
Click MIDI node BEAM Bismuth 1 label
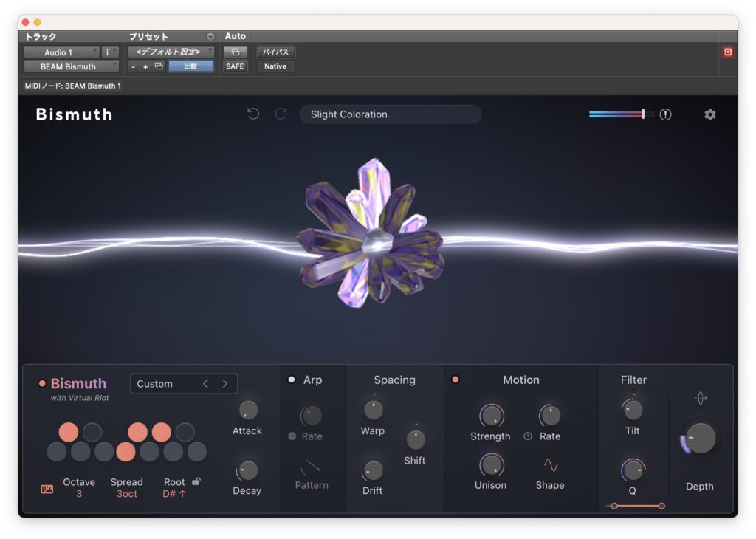click(x=73, y=86)
